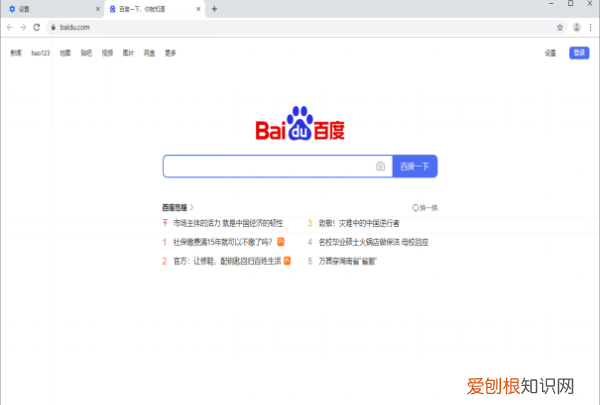Open a new tab with the plus button
This screenshot has width=600, height=405.
[x=214, y=9]
